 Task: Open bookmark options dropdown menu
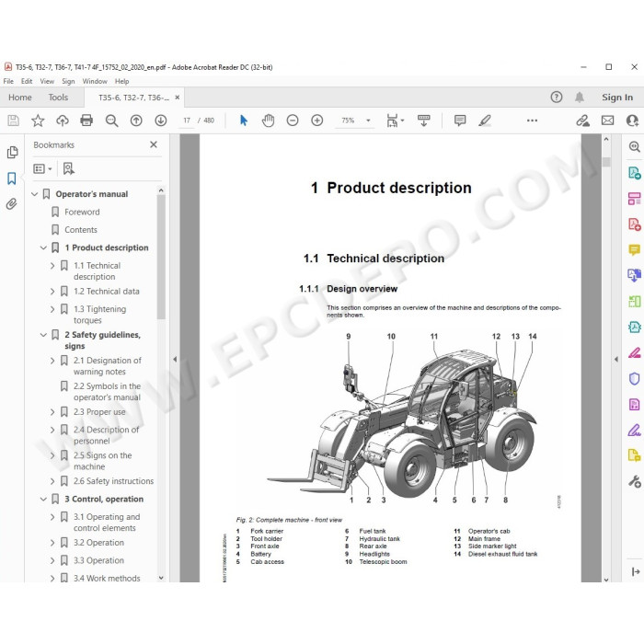pyautogui.click(x=42, y=168)
